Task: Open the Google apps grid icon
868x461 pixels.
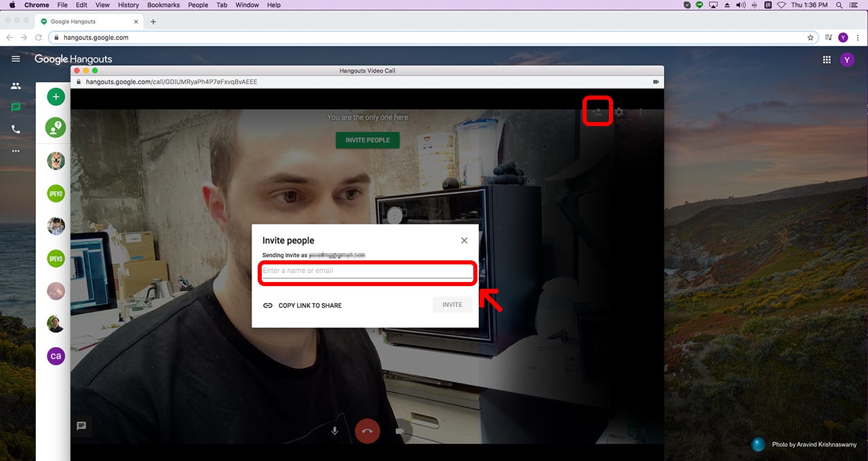Action: point(827,60)
